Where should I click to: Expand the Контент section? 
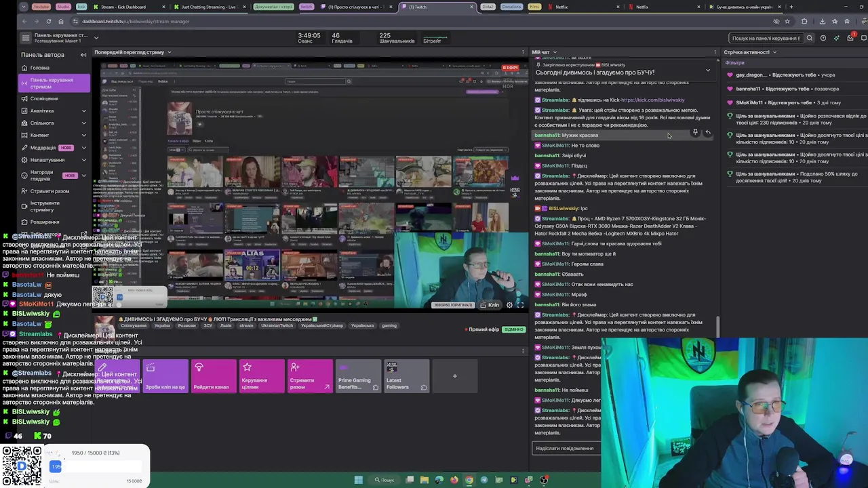(x=83, y=135)
